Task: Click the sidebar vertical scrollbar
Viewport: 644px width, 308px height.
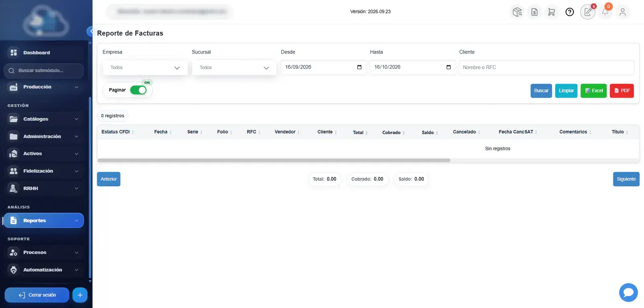Action: pyautogui.click(x=90, y=187)
